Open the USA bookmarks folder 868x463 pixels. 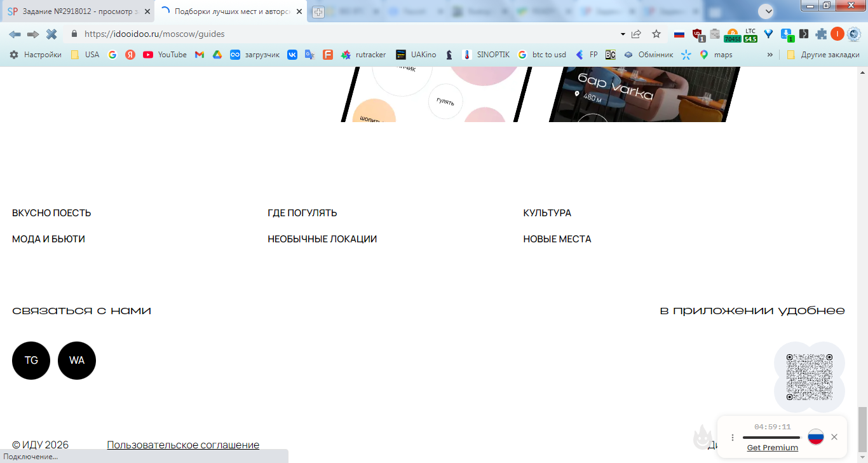click(x=85, y=55)
